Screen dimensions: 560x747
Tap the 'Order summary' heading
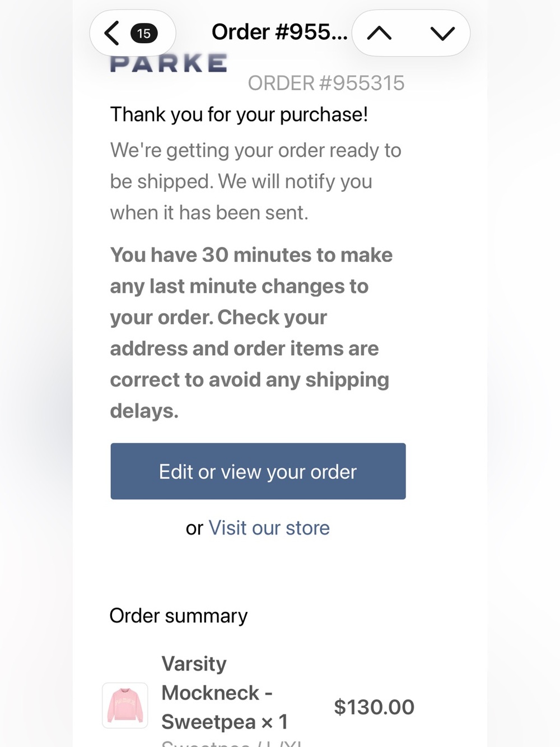[178, 616]
